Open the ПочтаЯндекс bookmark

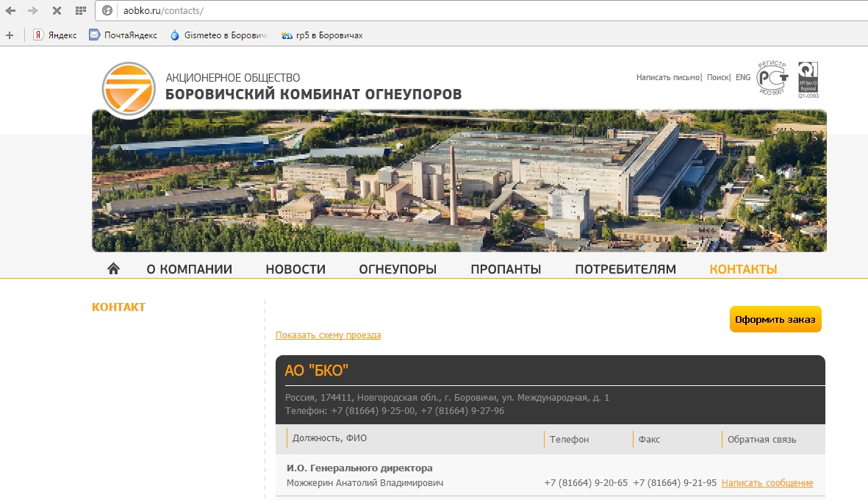pos(123,35)
